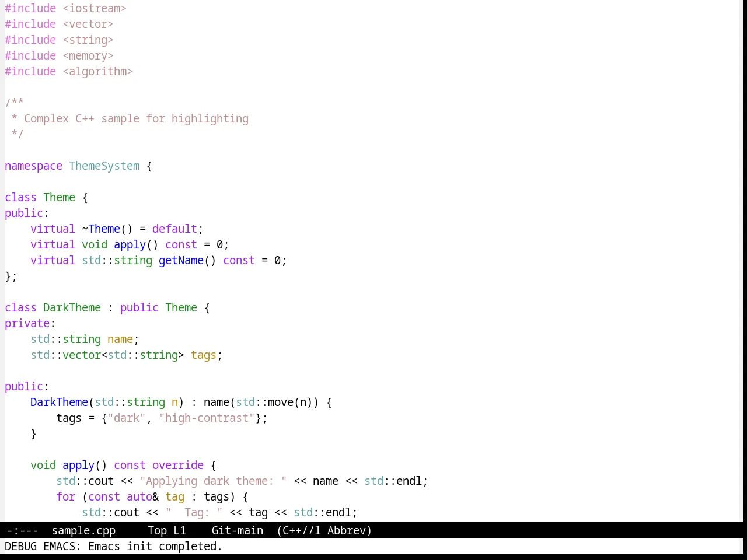Click the comment "Complex C++ sample for highlighting"
Screen dimensions: 747x560
pos(136,118)
